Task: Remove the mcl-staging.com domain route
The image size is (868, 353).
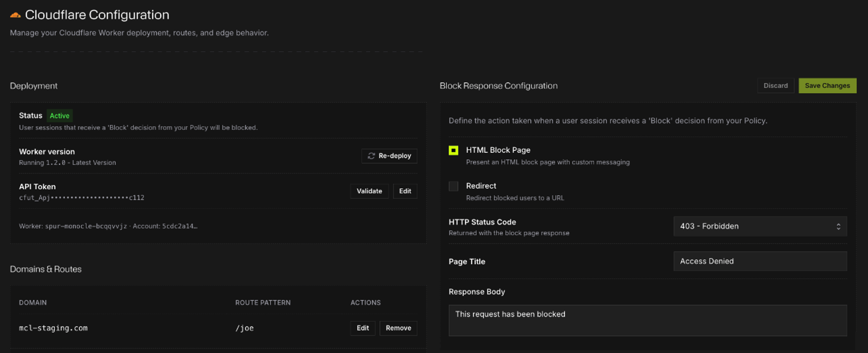Action: pos(398,328)
